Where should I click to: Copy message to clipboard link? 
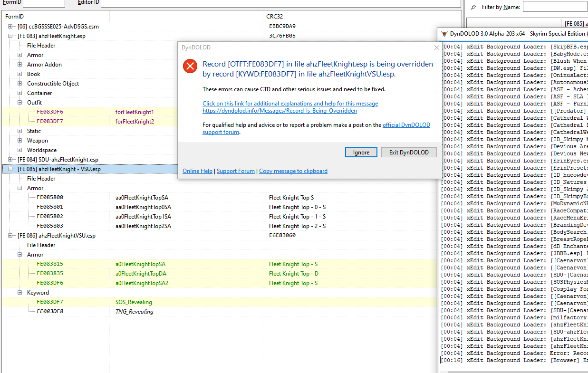pyautogui.click(x=293, y=171)
